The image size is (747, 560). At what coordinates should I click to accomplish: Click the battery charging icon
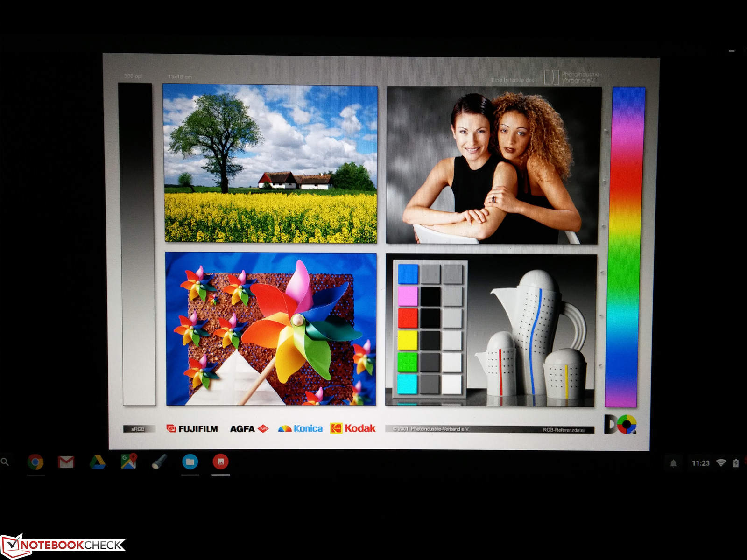pyautogui.click(x=736, y=463)
